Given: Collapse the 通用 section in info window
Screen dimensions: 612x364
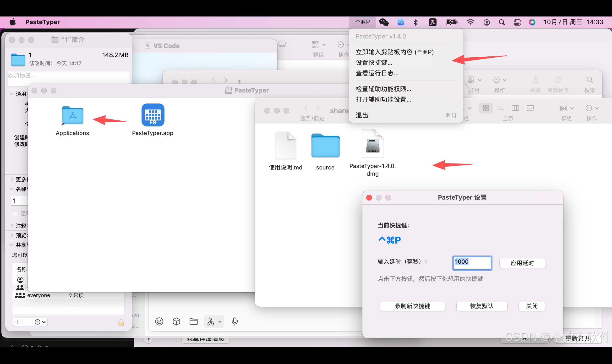Looking at the screenshot, I should point(11,94).
